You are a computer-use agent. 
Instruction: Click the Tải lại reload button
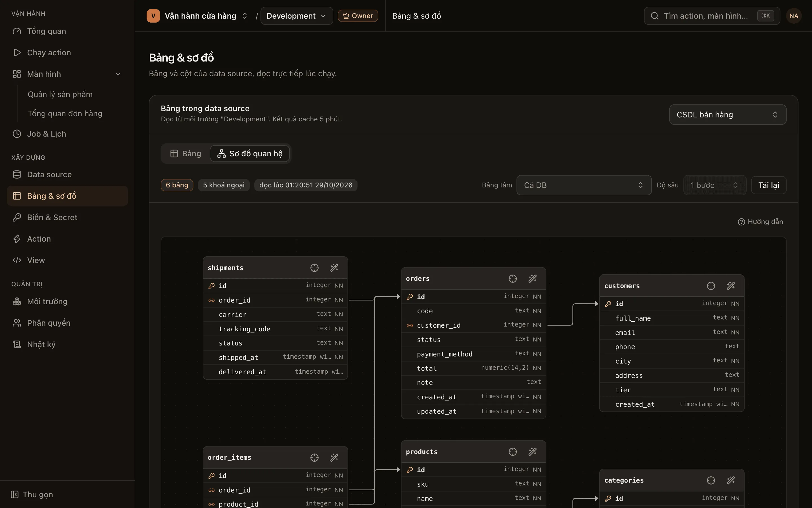pyautogui.click(x=768, y=185)
